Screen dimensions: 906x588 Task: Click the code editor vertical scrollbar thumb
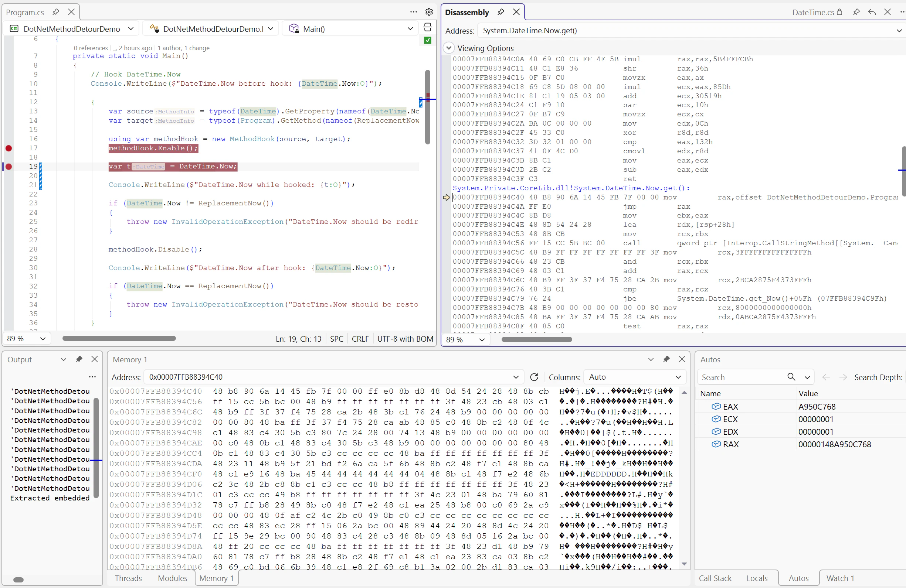(x=428, y=107)
